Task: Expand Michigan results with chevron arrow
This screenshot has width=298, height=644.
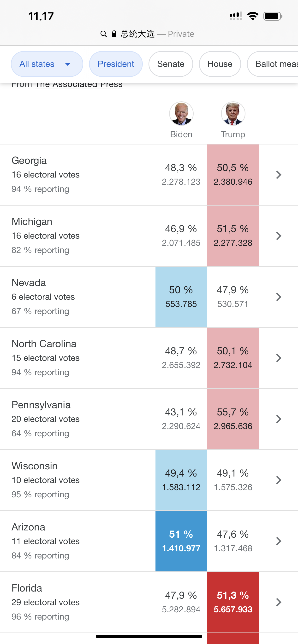Action: click(x=279, y=236)
